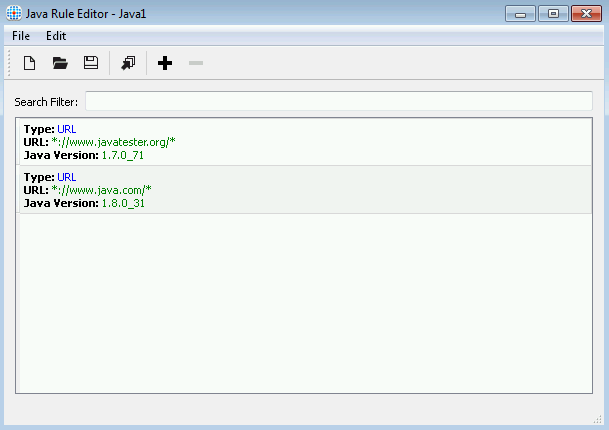Minimize the Java Rule Editor window

[520, 14]
